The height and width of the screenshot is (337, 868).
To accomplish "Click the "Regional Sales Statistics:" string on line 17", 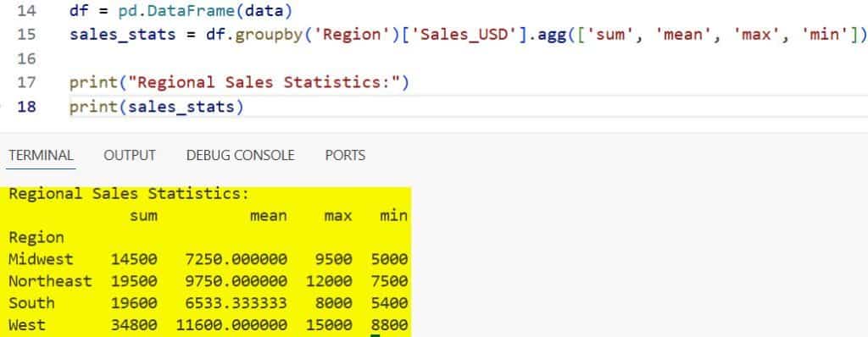I will (x=264, y=82).
